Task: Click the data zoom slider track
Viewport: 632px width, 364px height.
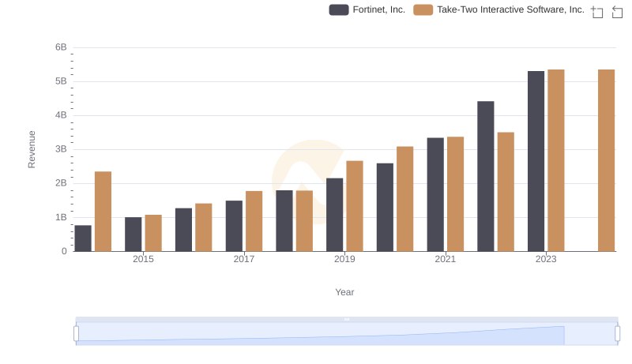Action: [x=347, y=333]
